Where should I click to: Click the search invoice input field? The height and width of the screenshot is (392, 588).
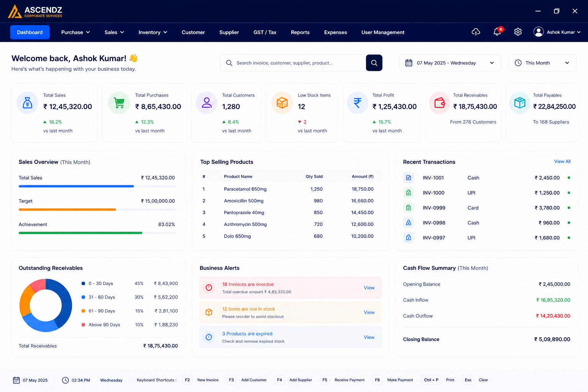coord(293,63)
